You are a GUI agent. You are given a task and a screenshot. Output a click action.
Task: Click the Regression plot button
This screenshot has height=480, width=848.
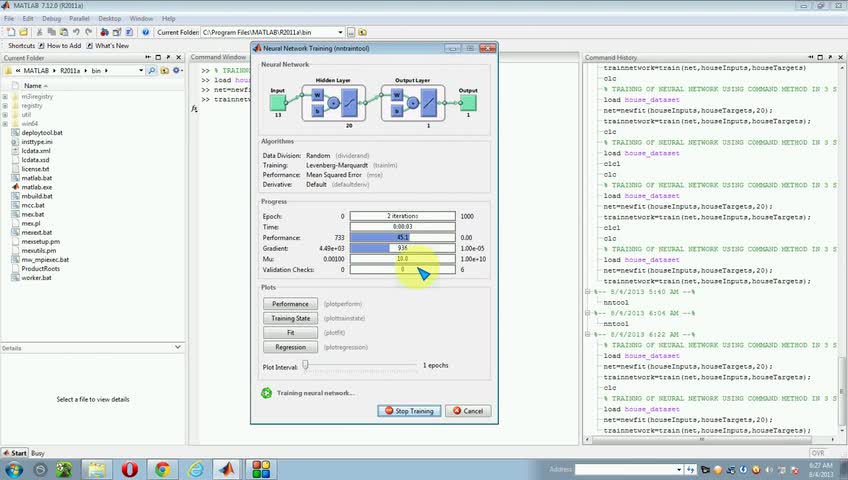(x=290, y=347)
